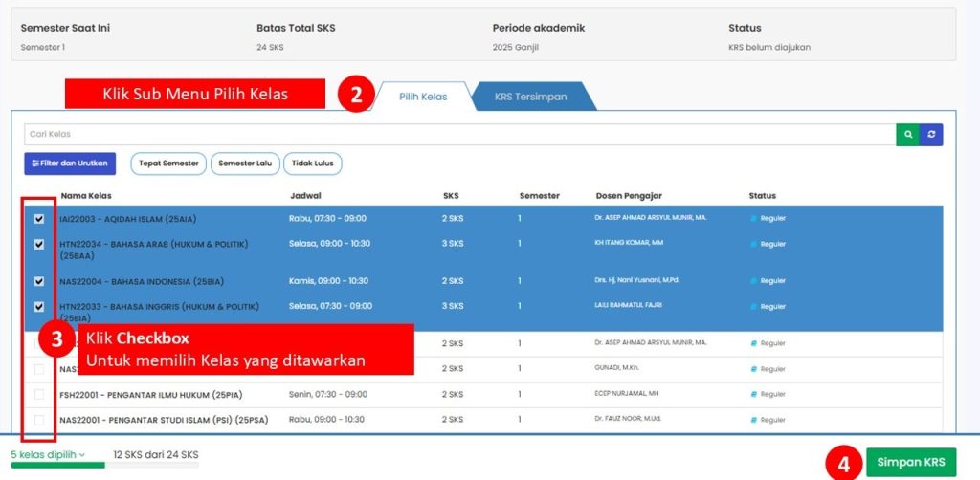Click the green search magnifier button
980x480 pixels.
pos(907,135)
